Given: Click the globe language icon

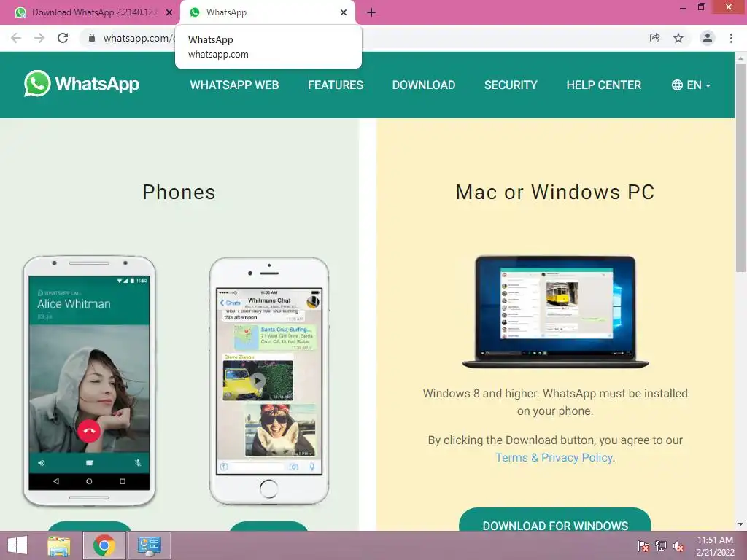Looking at the screenshot, I should pos(677,85).
